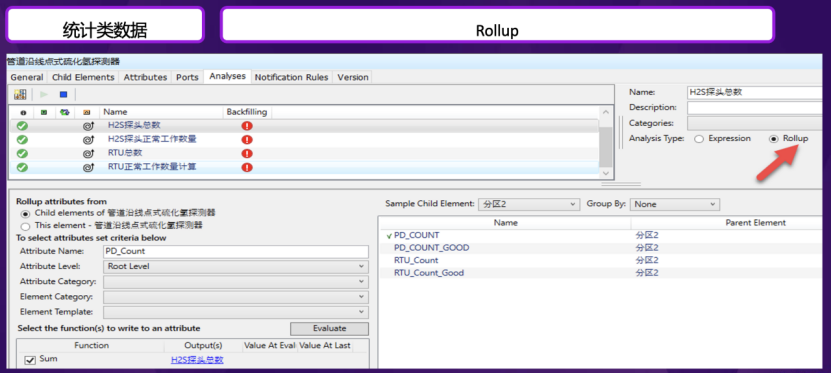Click red backfilling warning for RTU正常工作数量计算

click(247, 167)
